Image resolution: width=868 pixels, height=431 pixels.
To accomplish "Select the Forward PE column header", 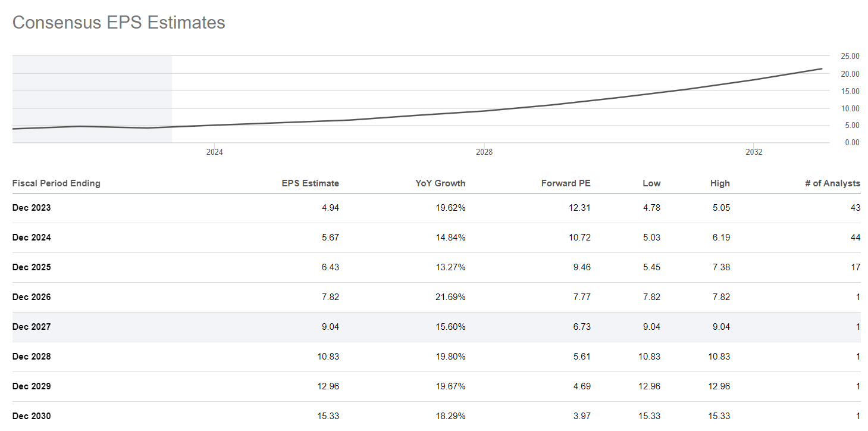I will 565,183.
